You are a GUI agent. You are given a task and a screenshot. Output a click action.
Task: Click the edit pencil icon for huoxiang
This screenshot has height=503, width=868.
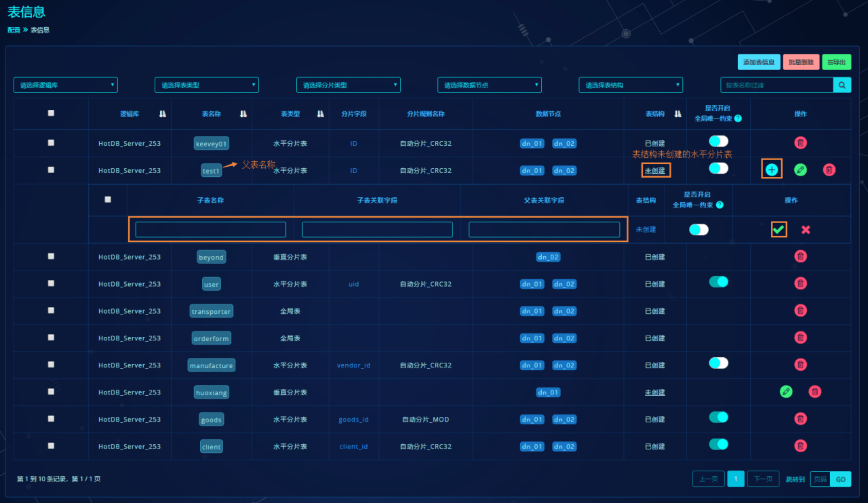tap(786, 392)
